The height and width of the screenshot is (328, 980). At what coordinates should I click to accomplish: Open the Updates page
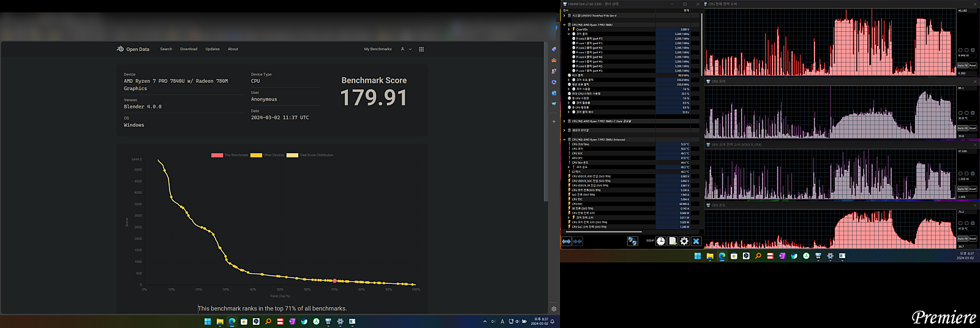(213, 49)
